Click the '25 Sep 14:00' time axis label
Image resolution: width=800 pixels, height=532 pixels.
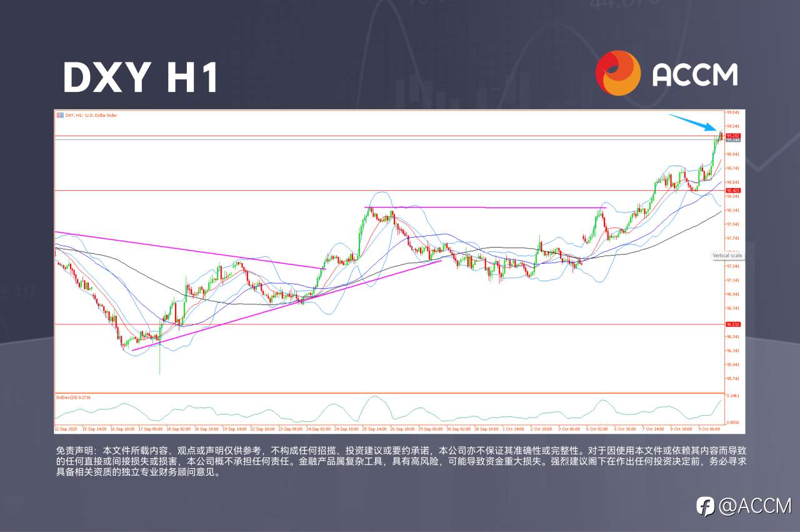tap(374, 429)
